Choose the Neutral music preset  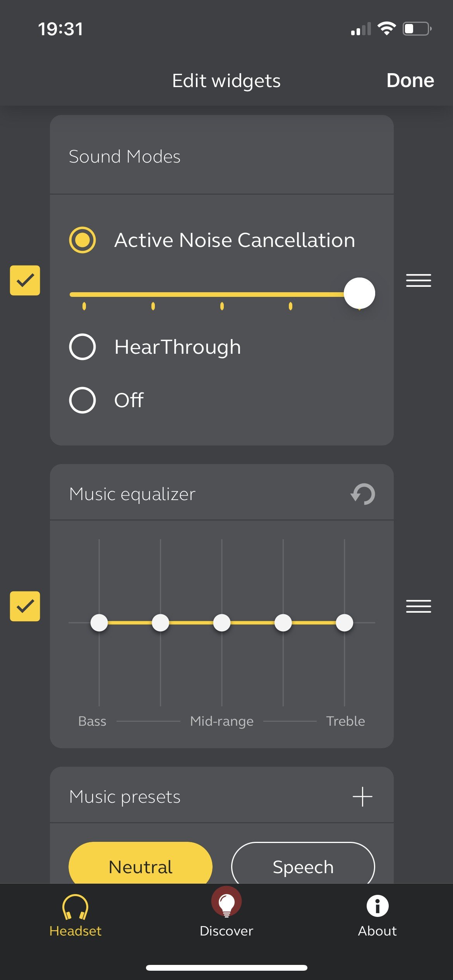[141, 863]
